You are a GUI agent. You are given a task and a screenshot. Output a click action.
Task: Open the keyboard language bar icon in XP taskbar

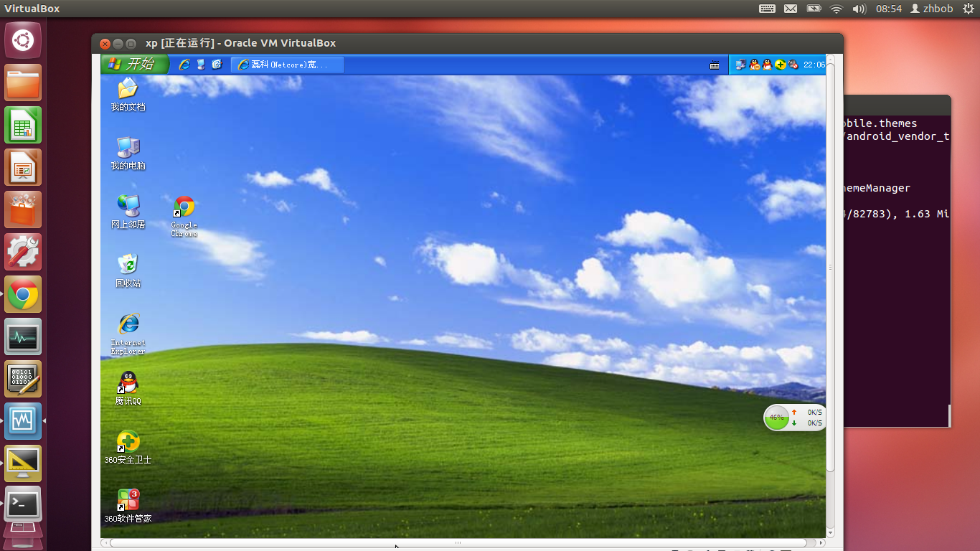[715, 65]
